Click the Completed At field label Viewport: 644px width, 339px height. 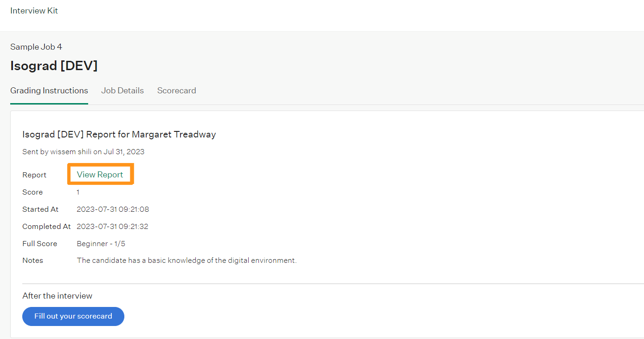46,226
